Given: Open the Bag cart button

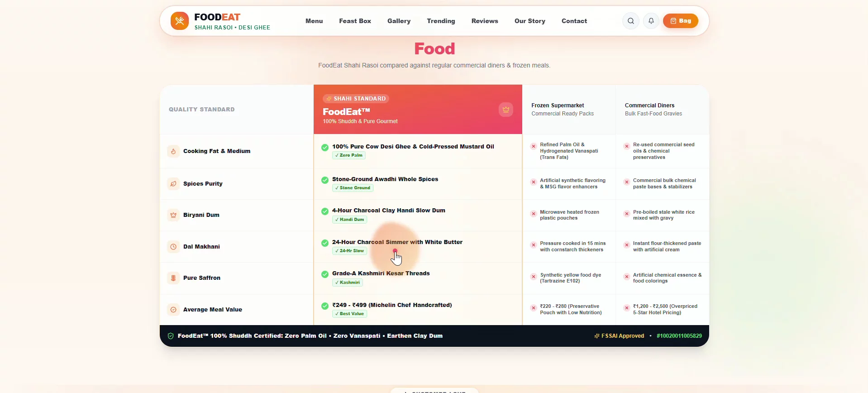Looking at the screenshot, I should point(681,21).
